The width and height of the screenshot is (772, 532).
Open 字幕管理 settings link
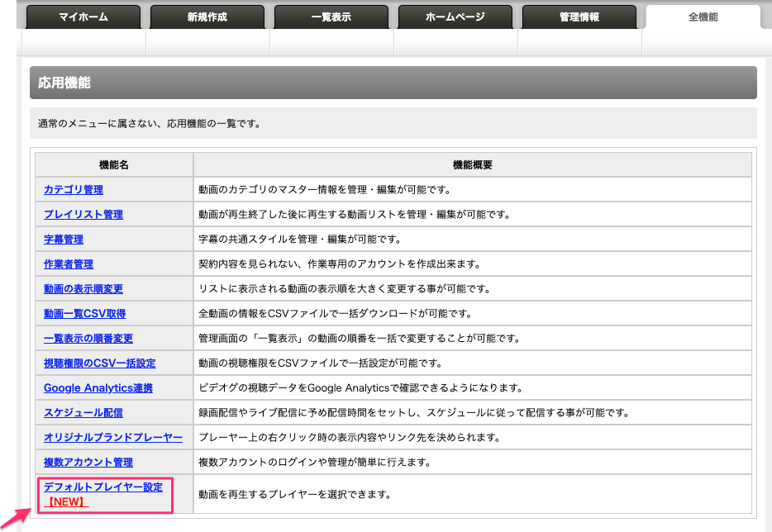[64, 240]
